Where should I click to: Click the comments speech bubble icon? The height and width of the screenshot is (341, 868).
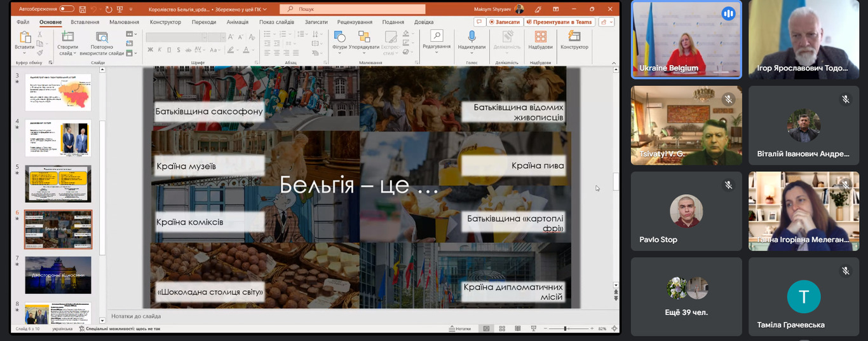pos(478,22)
